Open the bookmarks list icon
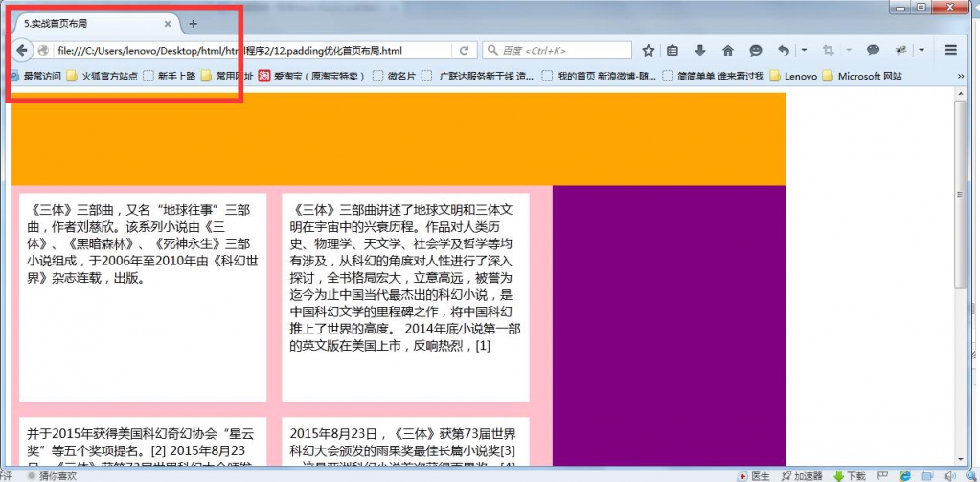This screenshot has height=482, width=980. (x=672, y=51)
